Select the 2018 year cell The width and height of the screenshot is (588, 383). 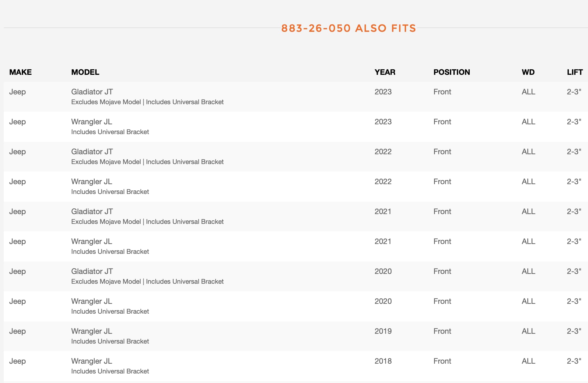point(383,361)
